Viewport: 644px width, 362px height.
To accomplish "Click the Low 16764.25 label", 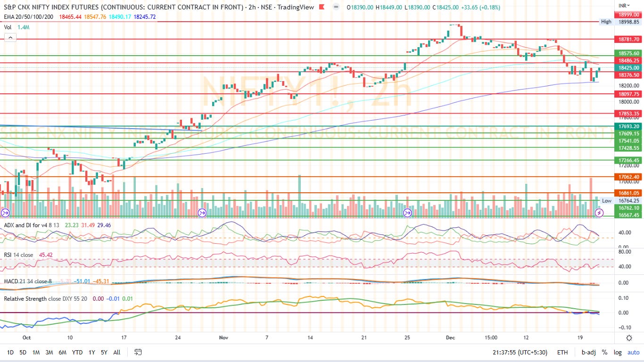I will [x=619, y=201].
